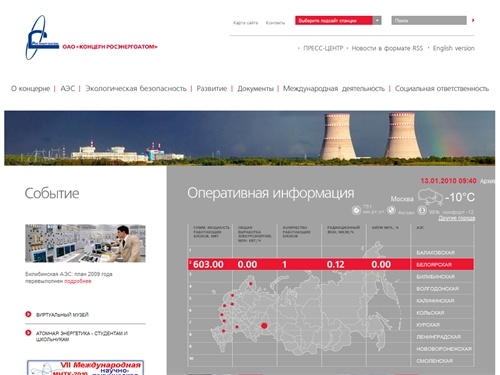Image resolution: width=500 pixels, height=375 pixels.
Task: Click the Событие heading
Action: point(52,193)
